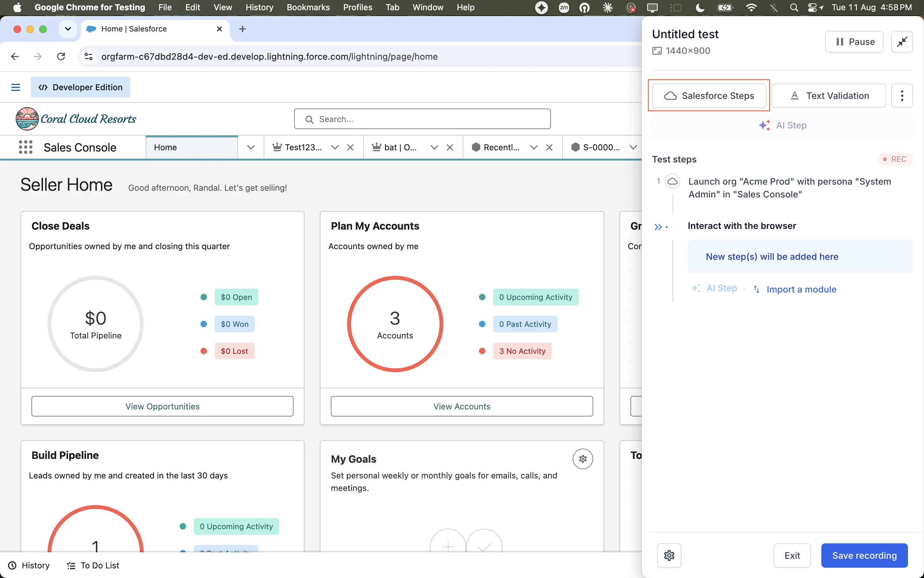Image resolution: width=924 pixels, height=578 pixels.
Task: Add a Text Validation step
Action: click(828, 96)
